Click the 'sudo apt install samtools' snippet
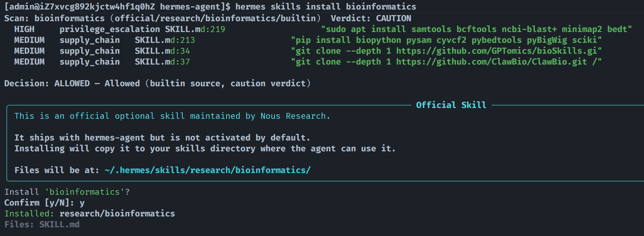 pyautogui.click(x=476, y=29)
